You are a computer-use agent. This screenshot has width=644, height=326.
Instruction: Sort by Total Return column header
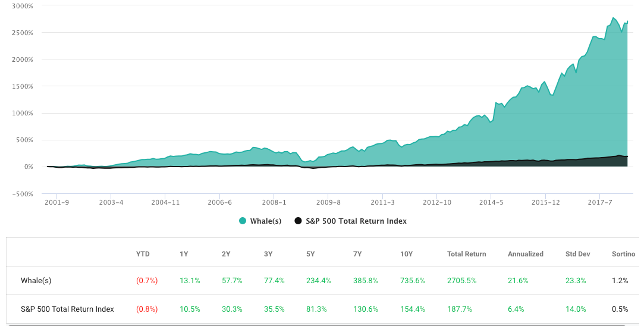[x=466, y=254]
